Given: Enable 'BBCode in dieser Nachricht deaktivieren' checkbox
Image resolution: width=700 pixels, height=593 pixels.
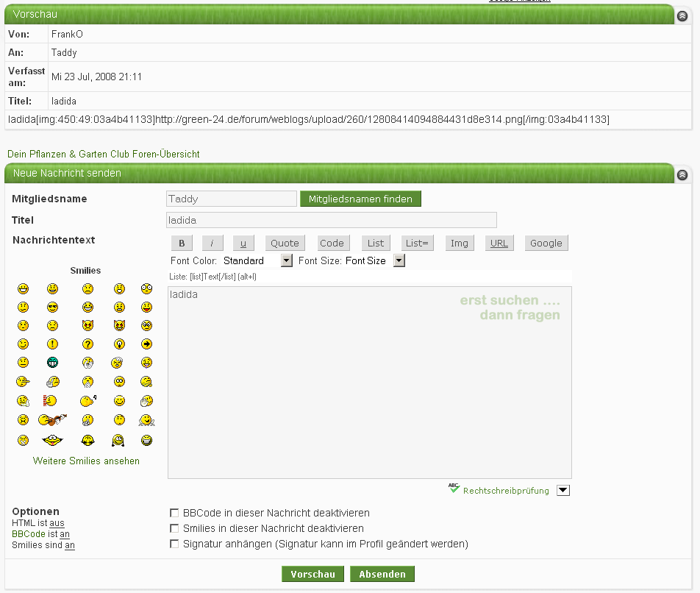Looking at the screenshot, I should point(174,513).
